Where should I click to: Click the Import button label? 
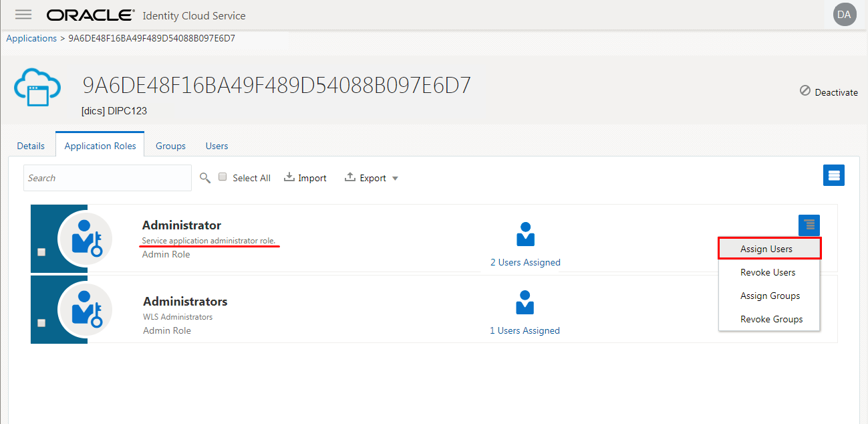[x=312, y=178]
